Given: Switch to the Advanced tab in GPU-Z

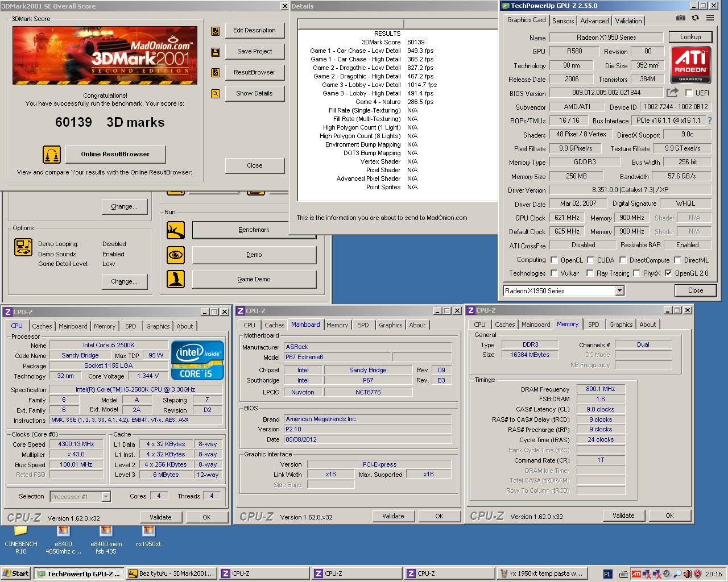Looking at the screenshot, I should 594,20.
